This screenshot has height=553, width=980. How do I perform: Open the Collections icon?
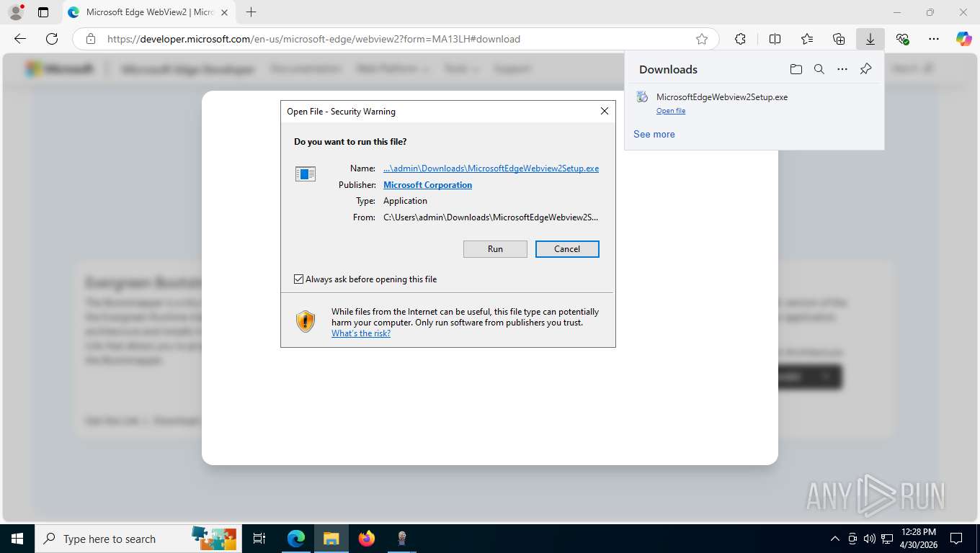click(839, 39)
